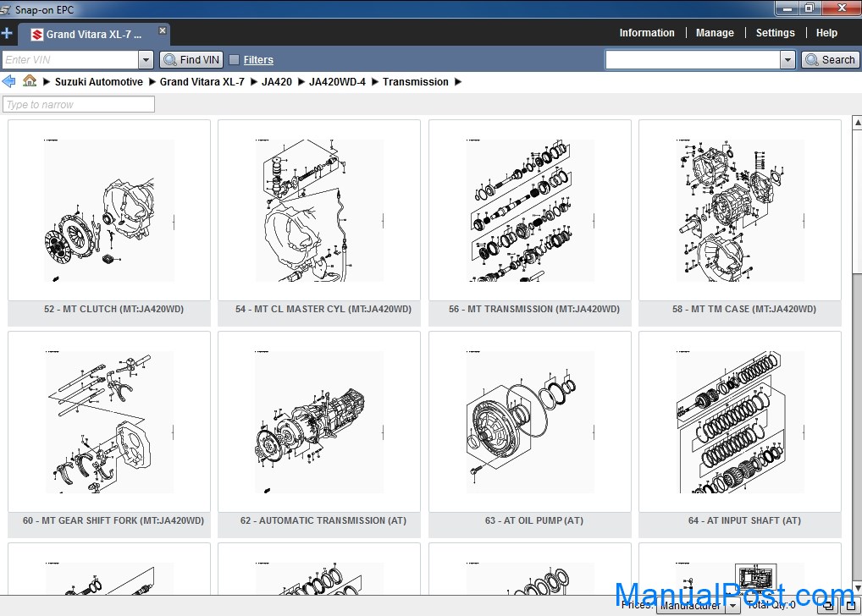
Task: Expand arrow before JA420 breadcrumb
Action: (253, 82)
